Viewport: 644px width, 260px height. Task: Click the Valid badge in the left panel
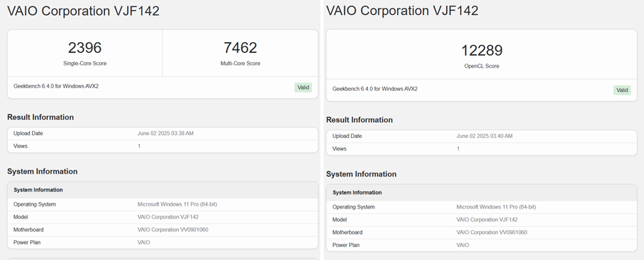[x=303, y=87]
